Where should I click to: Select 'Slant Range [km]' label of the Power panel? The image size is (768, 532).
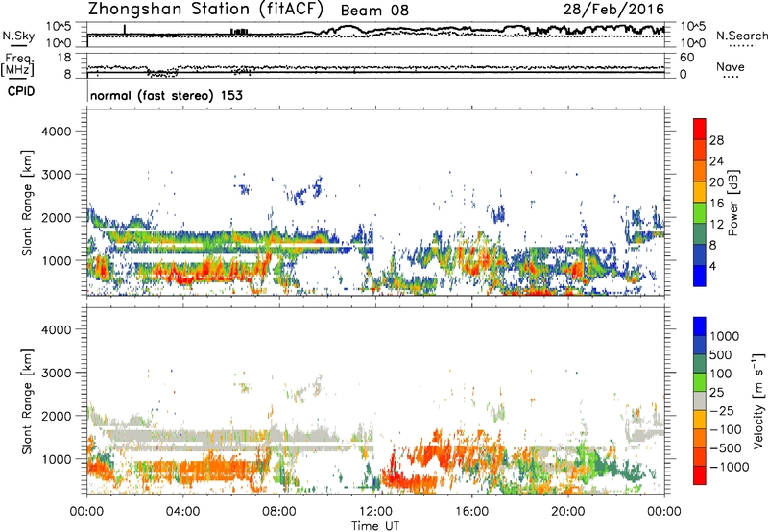click(27, 204)
